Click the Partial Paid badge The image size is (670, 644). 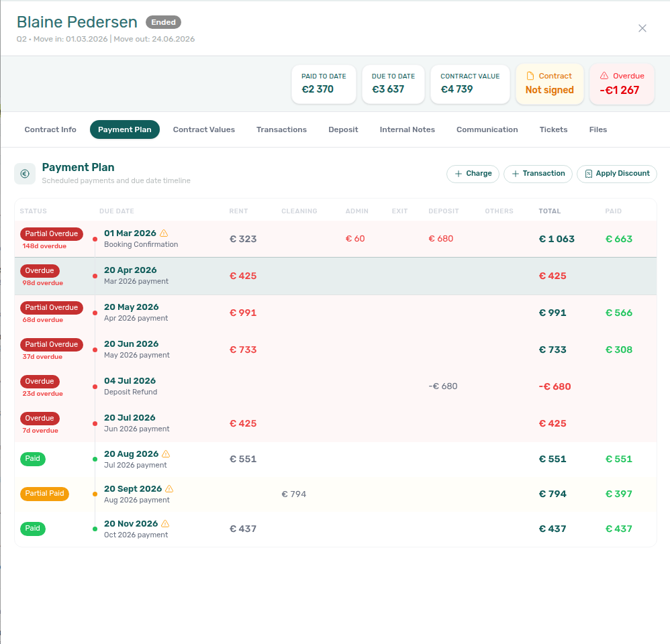(x=44, y=494)
